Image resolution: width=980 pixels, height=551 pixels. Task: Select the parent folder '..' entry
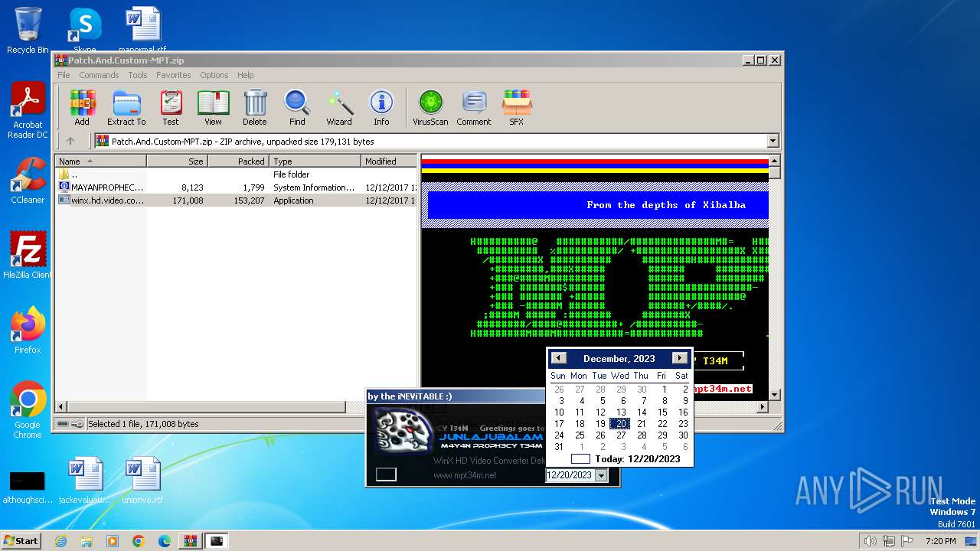236,174
